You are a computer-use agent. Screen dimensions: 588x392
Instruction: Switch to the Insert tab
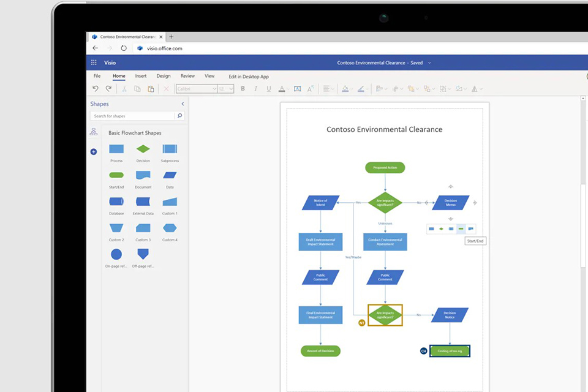pos(141,76)
